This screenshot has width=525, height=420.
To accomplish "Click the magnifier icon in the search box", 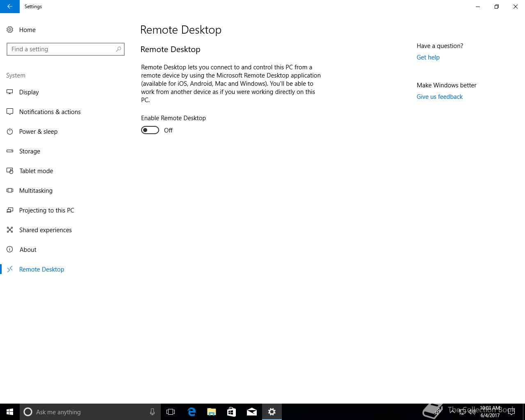I will tap(119, 49).
